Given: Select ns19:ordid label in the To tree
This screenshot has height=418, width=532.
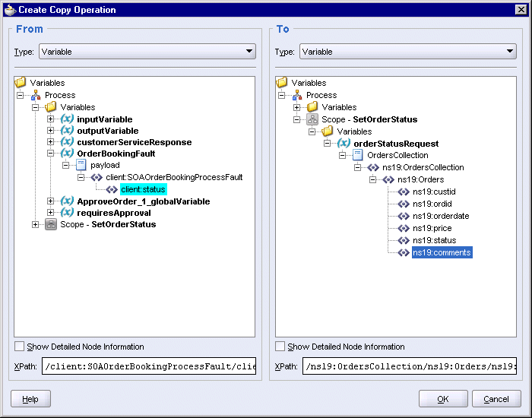Looking at the screenshot, I should click(x=432, y=204).
